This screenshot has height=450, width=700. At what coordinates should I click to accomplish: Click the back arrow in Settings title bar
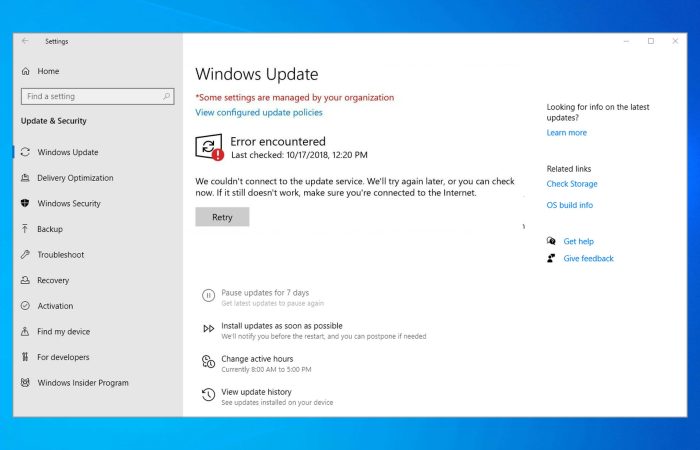(x=25, y=41)
